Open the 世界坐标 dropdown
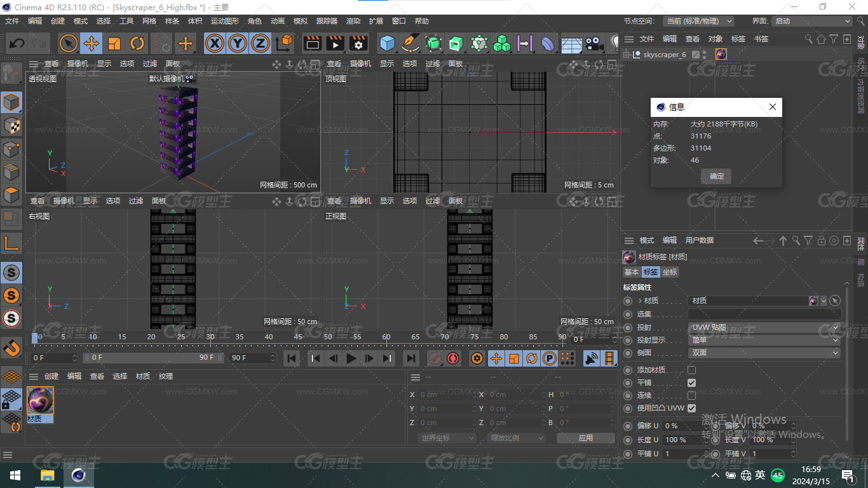Image resolution: width=868 pixels, height=488 pixels. pyautogui.click(x=447, y=438)
